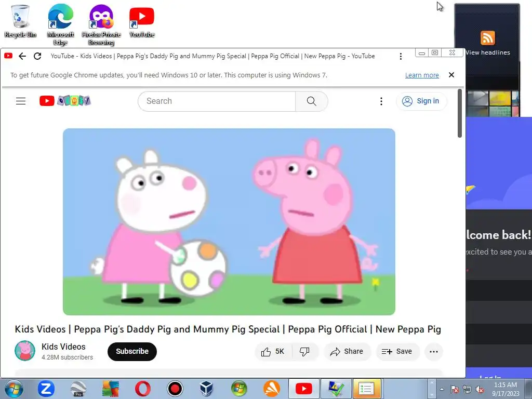This screenshot has height=399, width=532.
Task: Open the Recycle Bin desktop icon
Action: coord(20,21)
